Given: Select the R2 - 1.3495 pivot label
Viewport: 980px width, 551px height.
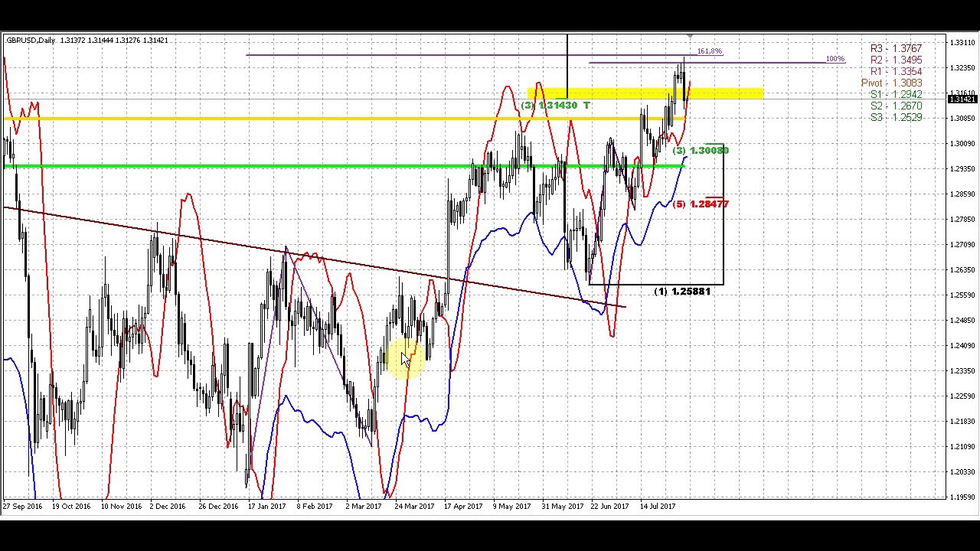Looking at the screenshot, I should coord(896,60).
